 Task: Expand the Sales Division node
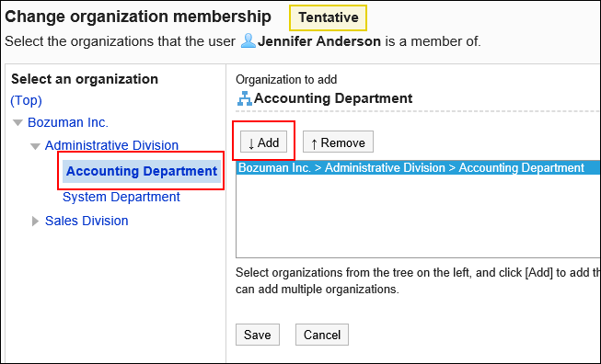coord(35,222)
